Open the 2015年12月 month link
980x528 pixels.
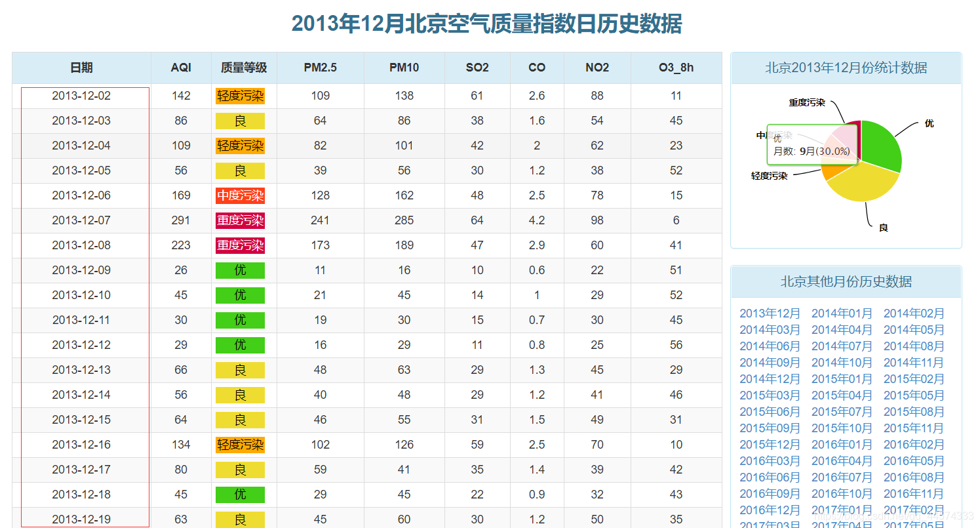click(770, 445)
